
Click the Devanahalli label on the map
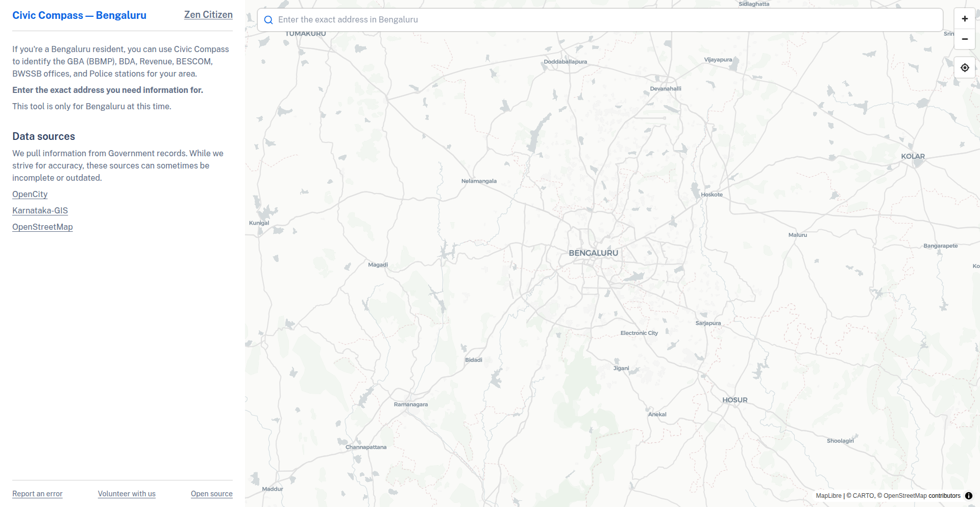[666, 89]
